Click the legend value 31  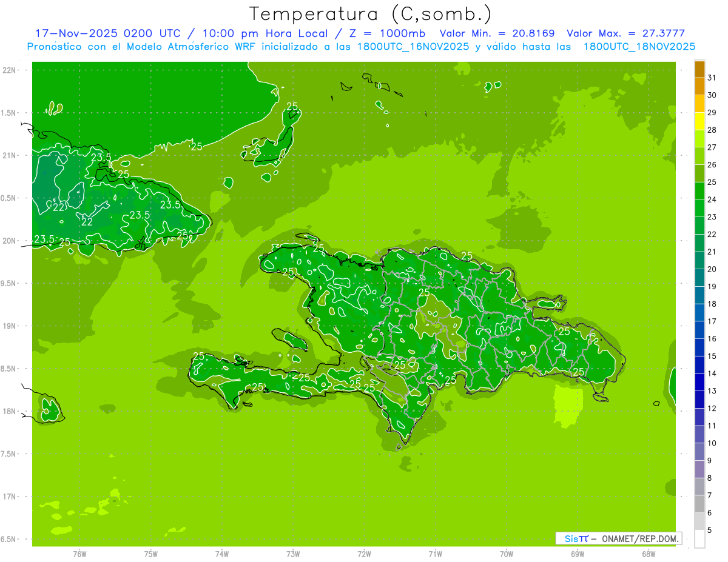[712, 78]
